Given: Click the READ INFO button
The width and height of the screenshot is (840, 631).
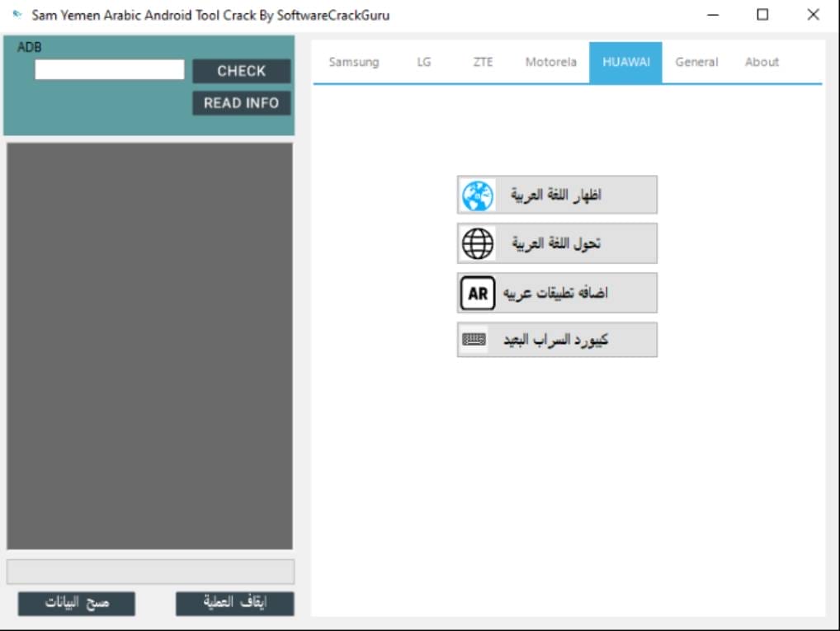Looking at the screenshot, I should (241, 103).
